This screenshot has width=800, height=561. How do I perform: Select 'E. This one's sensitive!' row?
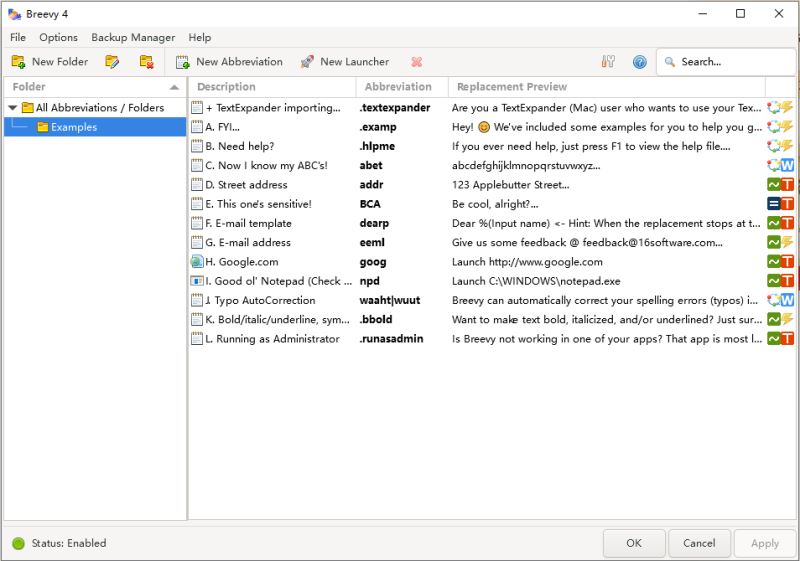tap(492, 204)
